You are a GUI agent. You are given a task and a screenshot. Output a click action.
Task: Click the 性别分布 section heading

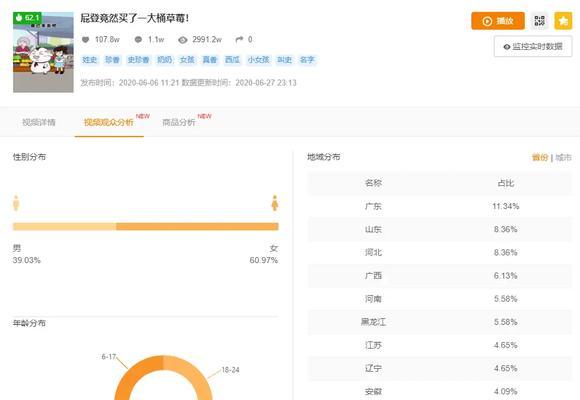coord(29,157)
